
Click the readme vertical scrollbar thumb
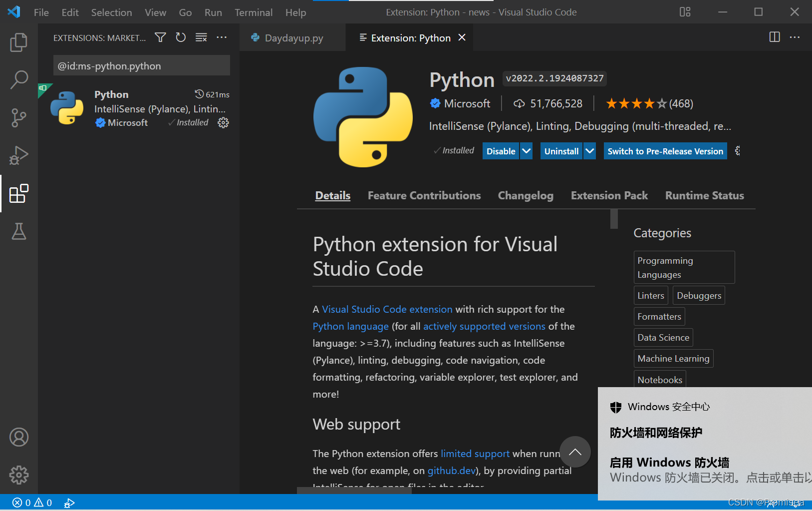[x=614, y=219]
